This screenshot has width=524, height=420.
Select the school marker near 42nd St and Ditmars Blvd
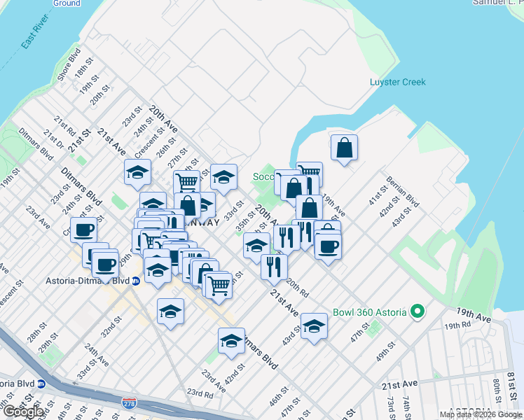point(231,342)
